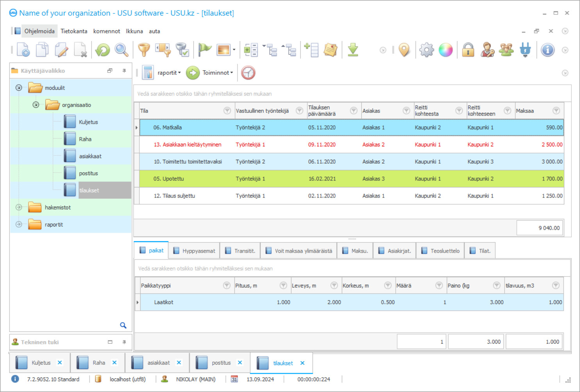Viewport: 580px width, 392px height.
Task: Click the refresh green arrow icon
Action: point(103,50)
